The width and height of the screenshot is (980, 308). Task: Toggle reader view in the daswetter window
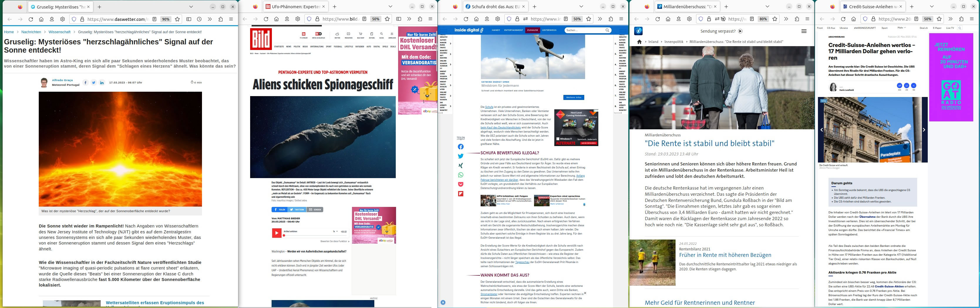[154, 19]
